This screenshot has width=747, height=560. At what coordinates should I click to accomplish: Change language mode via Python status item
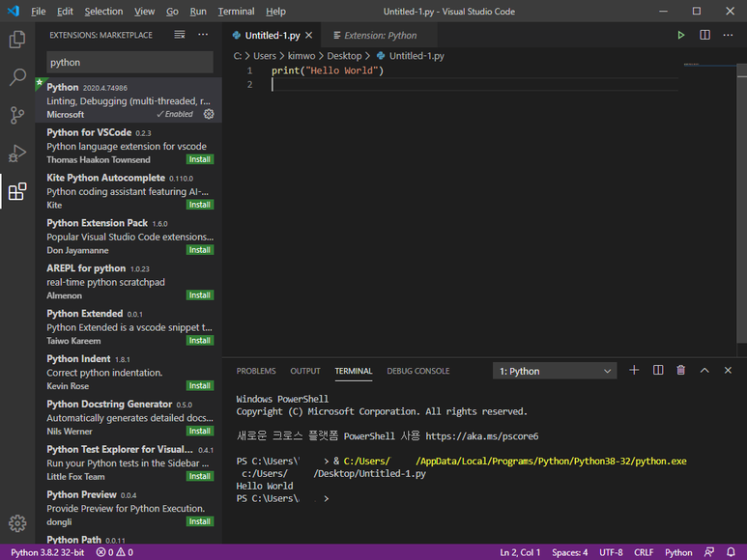(x=678, y=552)
